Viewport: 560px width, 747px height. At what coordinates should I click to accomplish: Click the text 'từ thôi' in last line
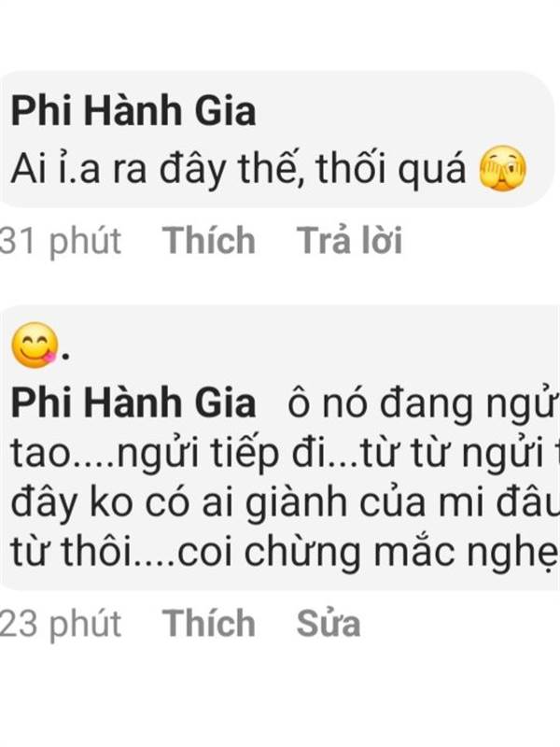click(x=71, y=553)
